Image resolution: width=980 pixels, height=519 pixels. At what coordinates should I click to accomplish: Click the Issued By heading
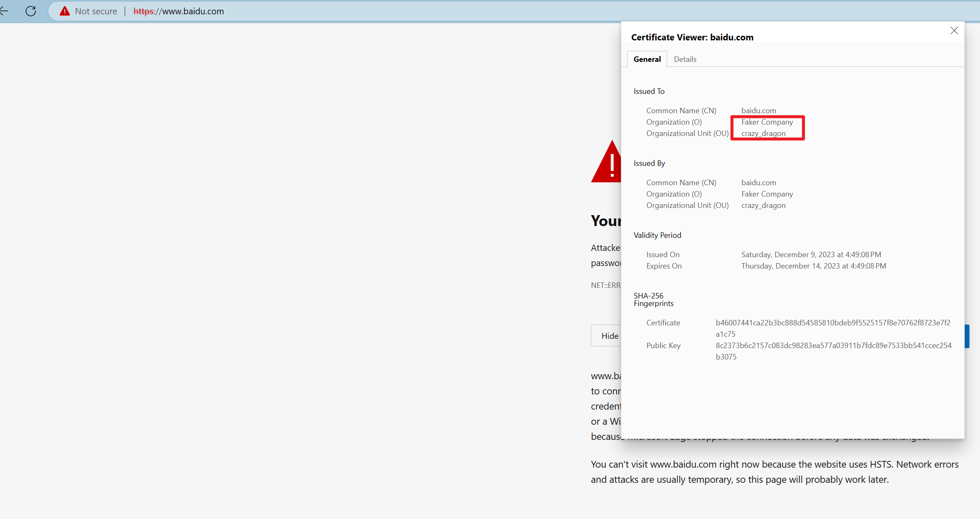pos(649,163)
